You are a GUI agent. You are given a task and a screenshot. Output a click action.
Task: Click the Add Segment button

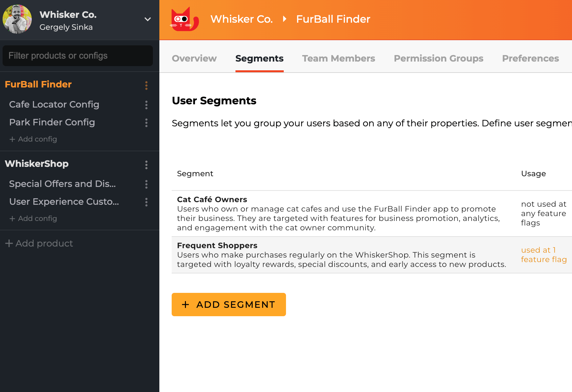pyautogui.click(x=229, y=305)
